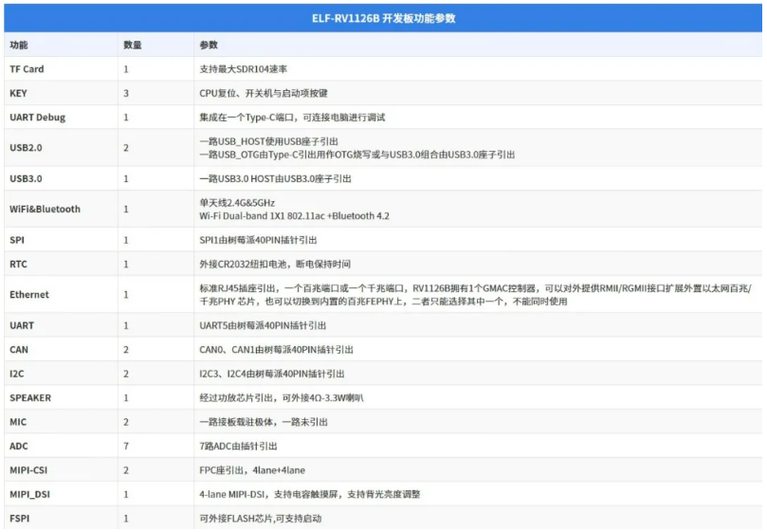
Task: Select the Ethernet row label
Action: pos(29,295)
